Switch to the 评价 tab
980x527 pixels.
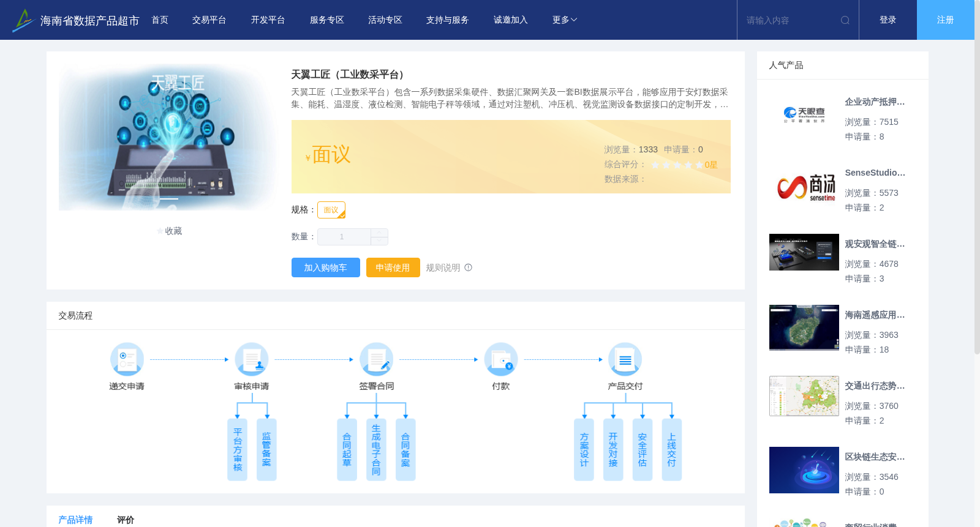pyautogui.click(x=126, y=520)
